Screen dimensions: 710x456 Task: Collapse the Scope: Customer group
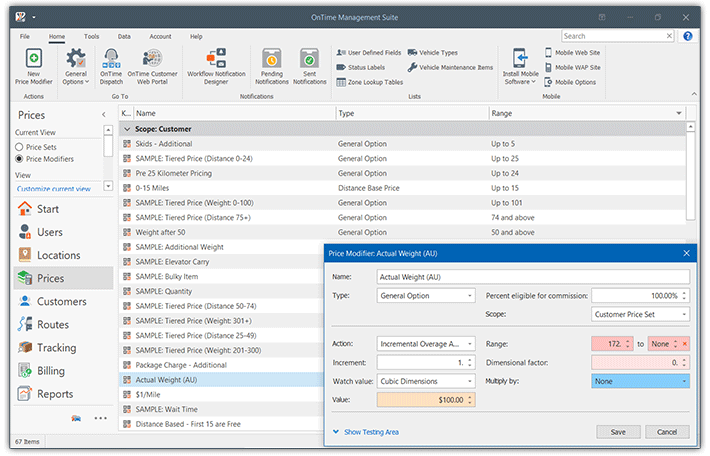127,129
